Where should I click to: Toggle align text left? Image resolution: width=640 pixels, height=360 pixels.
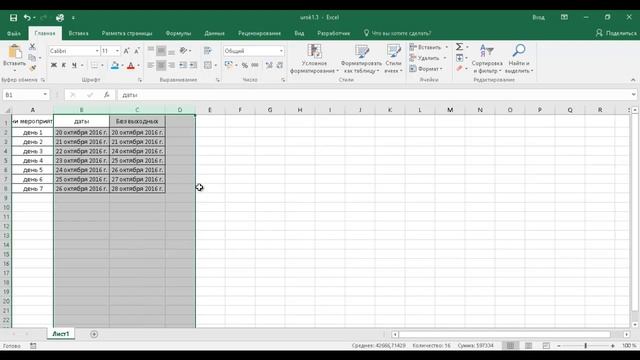151,65
